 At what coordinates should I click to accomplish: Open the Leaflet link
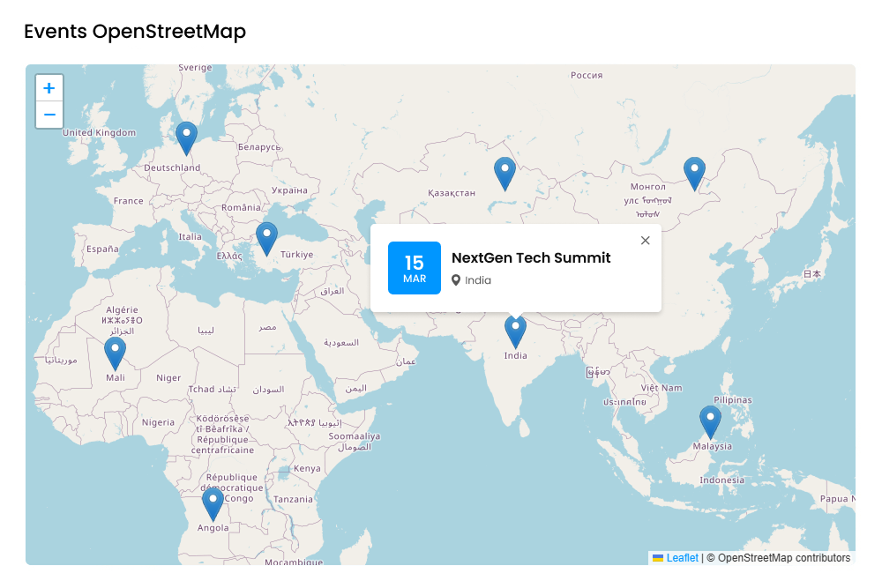point(680,557)
